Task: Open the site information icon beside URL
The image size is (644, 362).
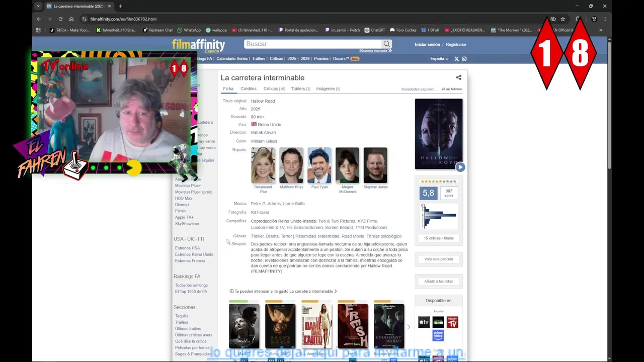Action: 84,19
